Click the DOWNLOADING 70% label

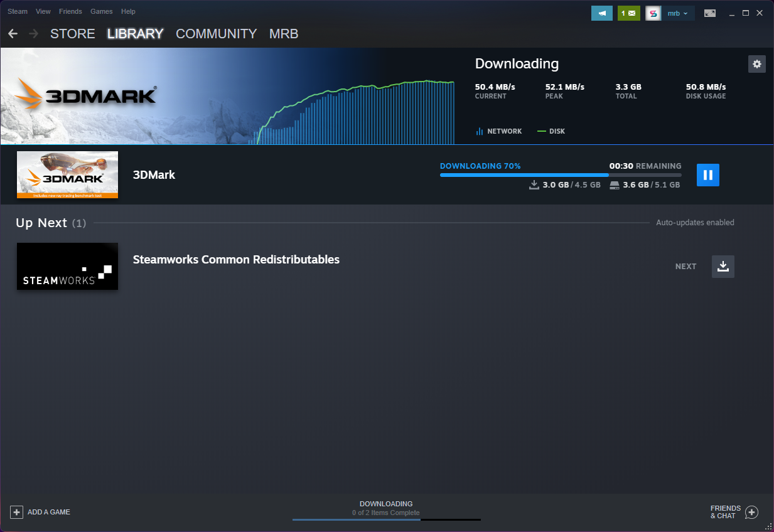click(x=480, y=166)
